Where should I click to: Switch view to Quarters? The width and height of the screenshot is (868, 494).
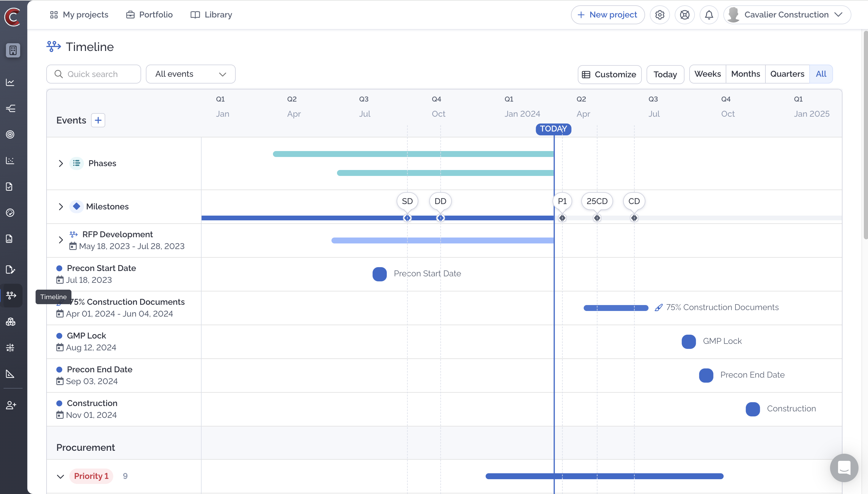[787, 74]
